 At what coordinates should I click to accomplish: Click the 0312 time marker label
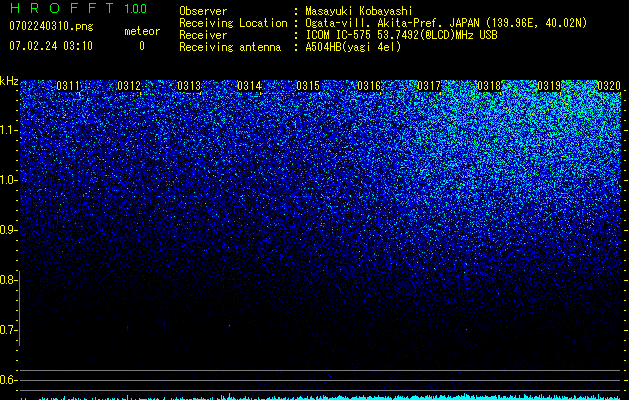tap(129, 85)
